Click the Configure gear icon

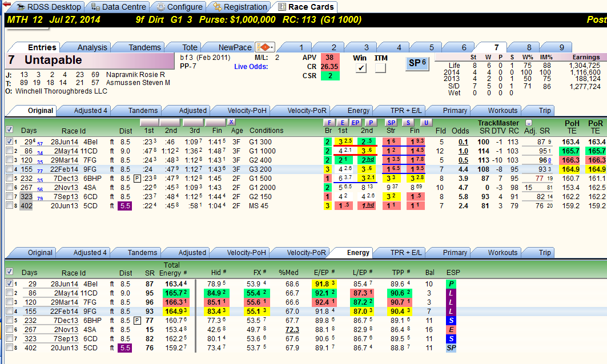point(160,7)
